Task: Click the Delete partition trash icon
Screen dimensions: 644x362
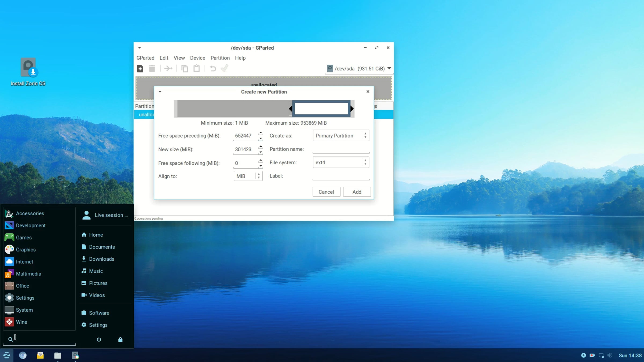Action: [152, 69]
